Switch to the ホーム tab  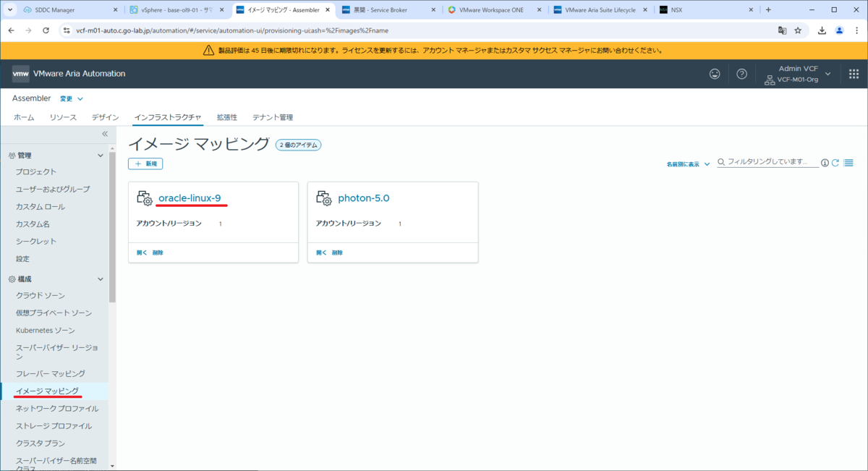pyautogui.click(x=24, y=117)
